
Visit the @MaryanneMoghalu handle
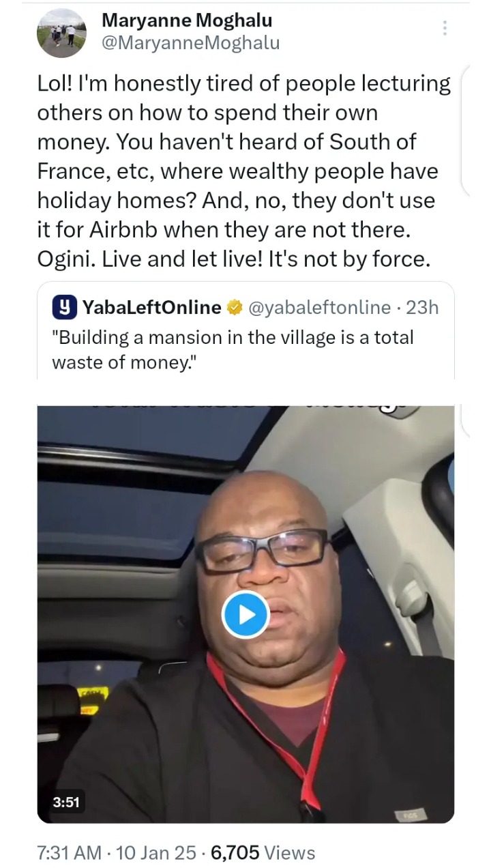click(191, 43)
